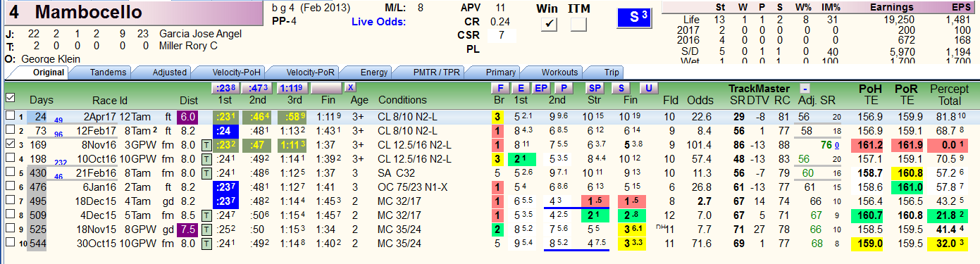Click the blank Fin time header button
Screen dimensions: 980x264
(326, 88)
